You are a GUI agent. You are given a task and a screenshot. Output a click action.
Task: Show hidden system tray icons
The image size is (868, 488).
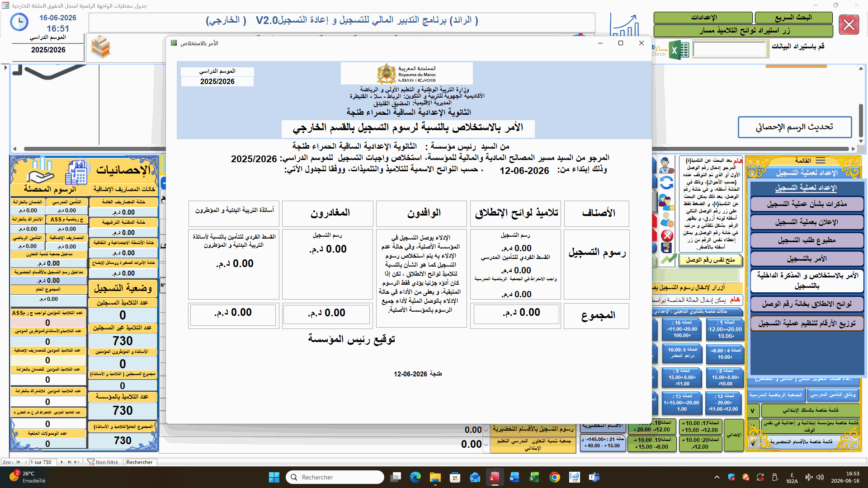pyautogui.click(x=717, y=477)
